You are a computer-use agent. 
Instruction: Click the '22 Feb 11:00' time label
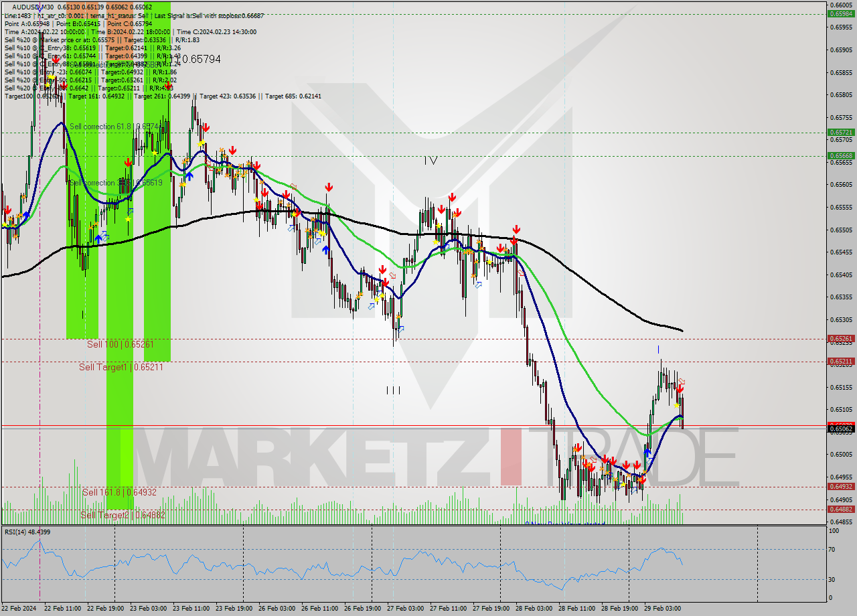pos(63,609)
